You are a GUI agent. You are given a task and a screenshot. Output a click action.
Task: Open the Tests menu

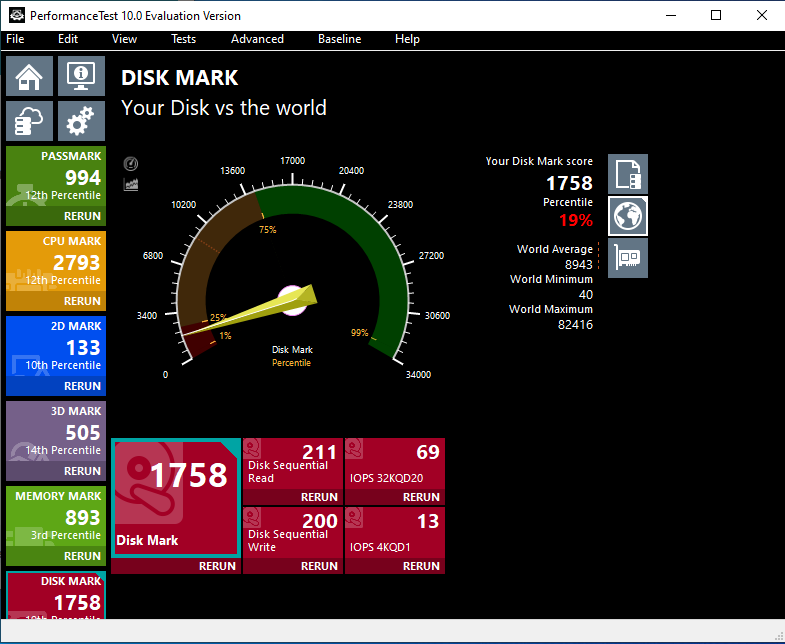click(x=183, y=39)
